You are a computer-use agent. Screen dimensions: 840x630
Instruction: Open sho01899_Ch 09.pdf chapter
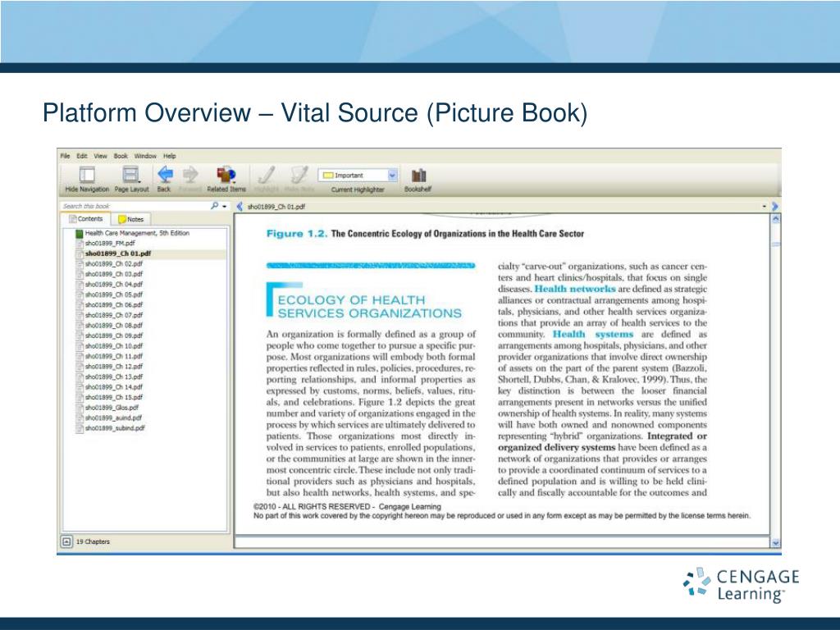tap(110, 336)
